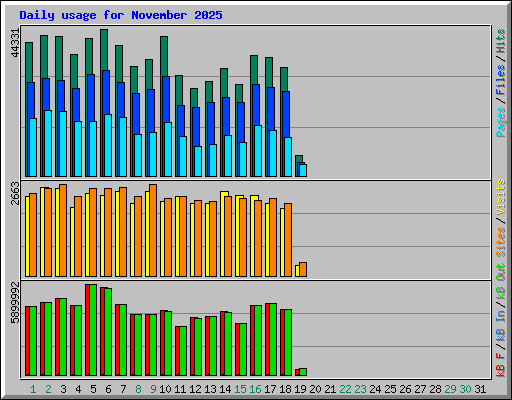Viewport: 512px width, 400px height.
Task: Click the 'Hits' legend label
Action: pyautogui.click(x=501, y=41)
